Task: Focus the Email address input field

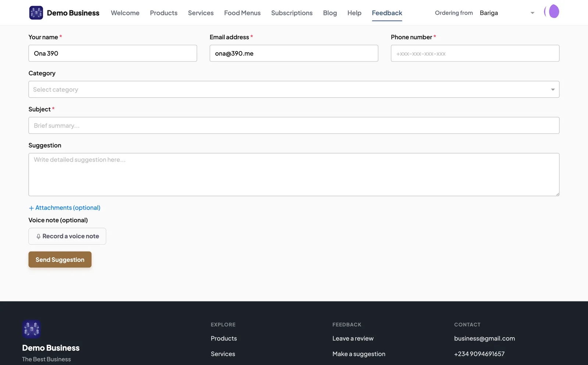Action: [x=294, y=53]
